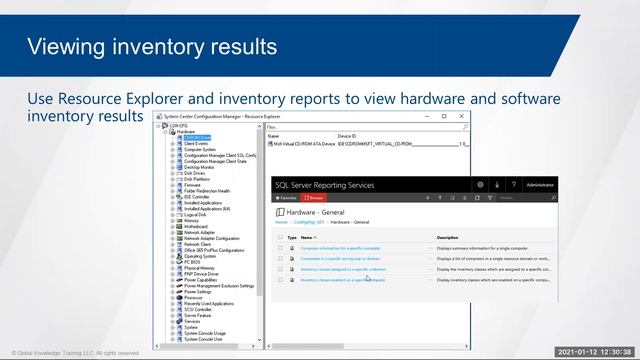Collapse the LON-CFG root node
Viewport: 640px width, 360px height.
(158, 126)
